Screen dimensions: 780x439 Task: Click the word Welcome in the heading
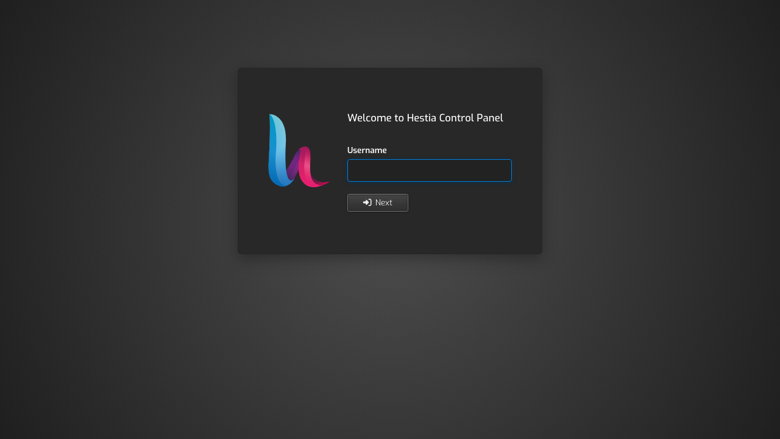point(369,118)
